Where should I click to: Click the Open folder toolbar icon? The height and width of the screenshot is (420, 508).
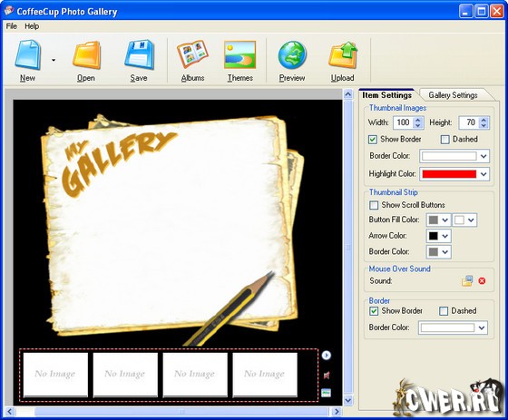click(x=86, y=55)
